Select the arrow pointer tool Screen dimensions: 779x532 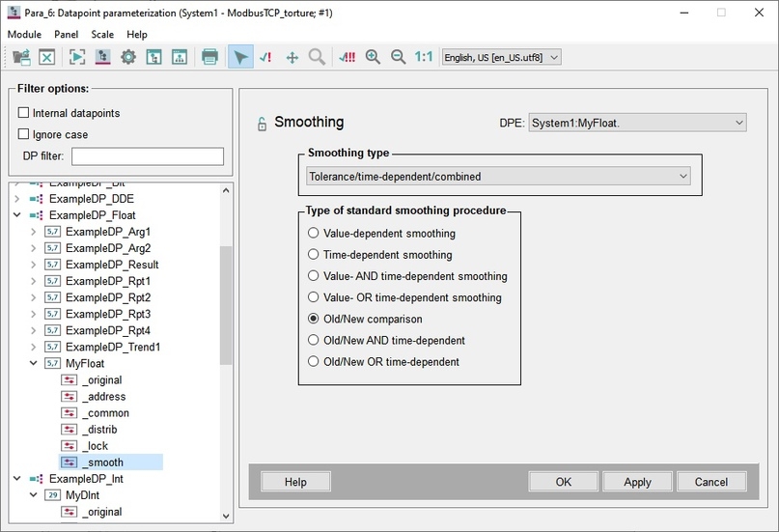pyautogui.click(x=240, y=57)
